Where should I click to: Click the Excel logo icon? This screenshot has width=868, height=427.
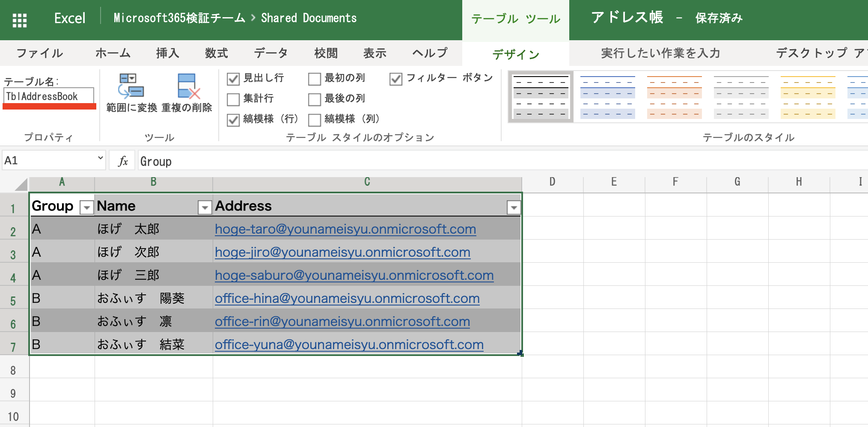coord(69,18)
